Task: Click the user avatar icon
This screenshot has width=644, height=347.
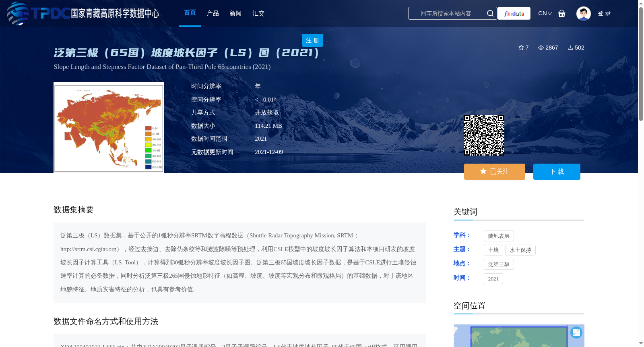Action: [583, 13]
